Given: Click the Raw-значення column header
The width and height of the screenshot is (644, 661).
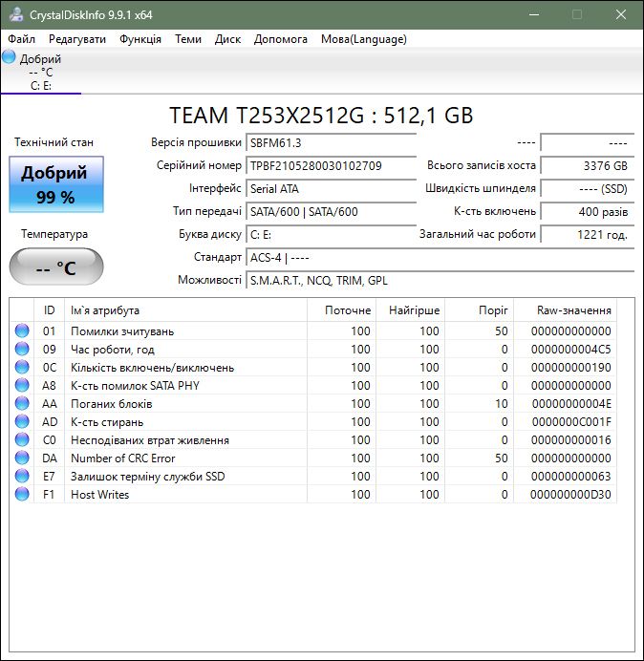Looking at the screenshot, I should (565, 310).
